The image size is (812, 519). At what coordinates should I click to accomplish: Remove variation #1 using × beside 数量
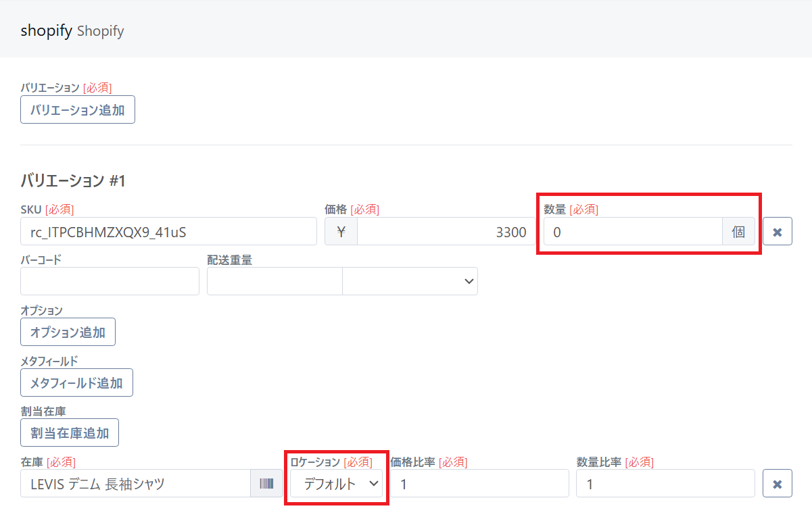(x=778, y=232)
